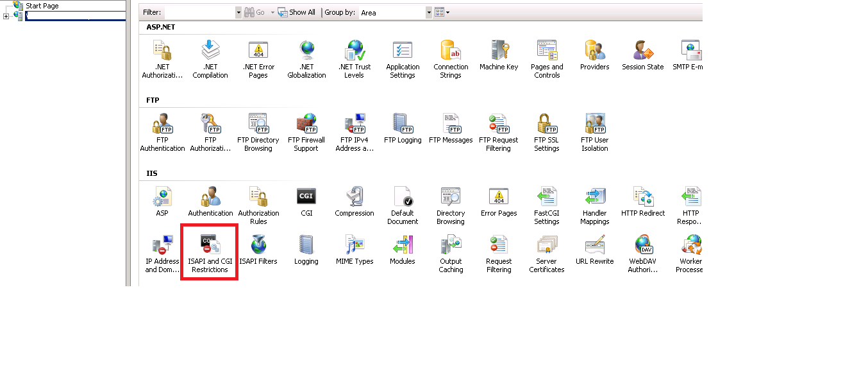
Task: Open .NET Error Pages feature
Action: tap(258, 58)
